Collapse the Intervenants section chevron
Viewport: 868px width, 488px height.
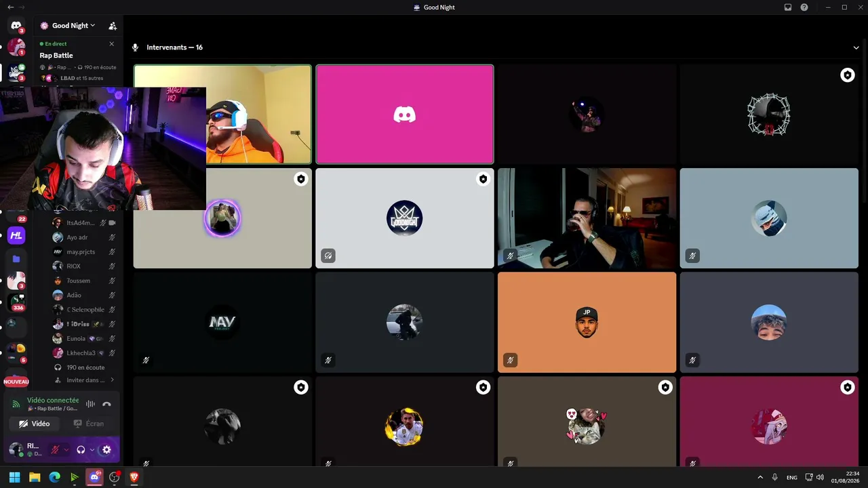[856, 47]
